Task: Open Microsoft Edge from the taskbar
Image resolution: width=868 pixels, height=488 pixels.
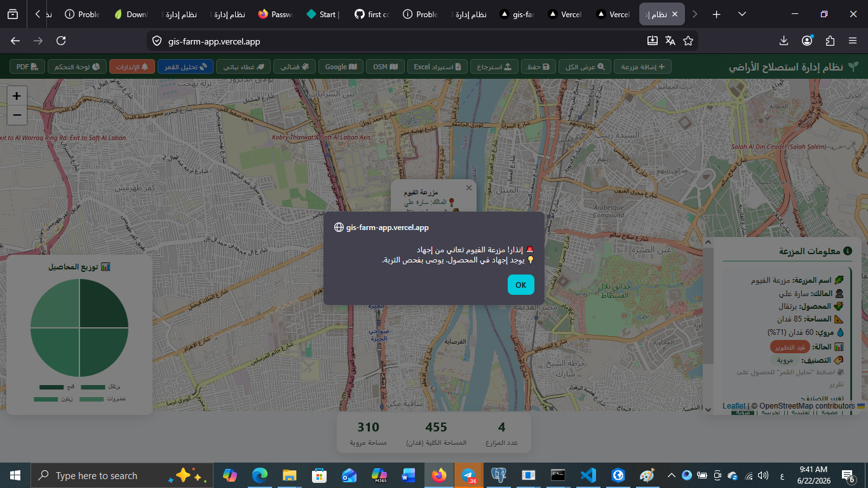Action: [259, 475]
